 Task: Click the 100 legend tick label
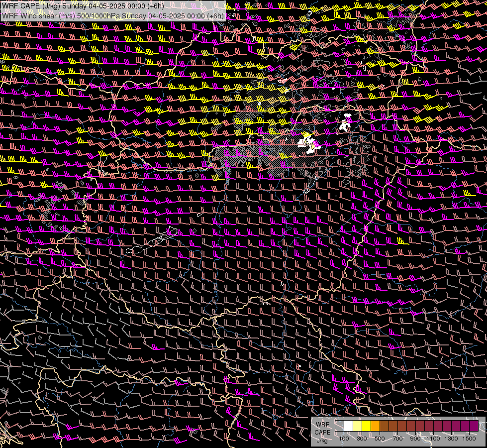coord(344,439)
